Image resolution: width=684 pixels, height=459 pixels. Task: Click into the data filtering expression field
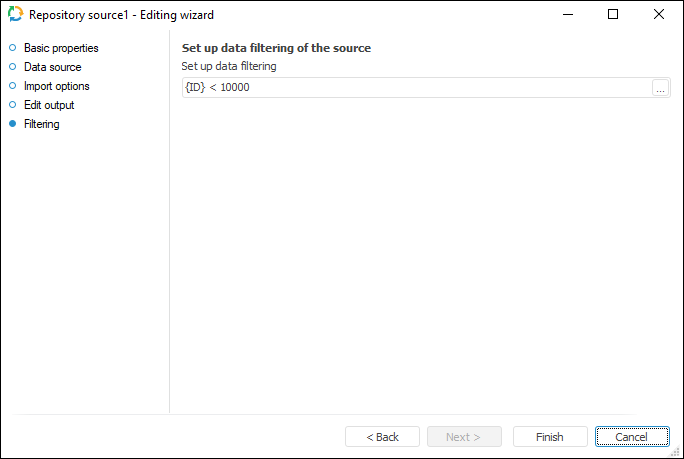(415, 88)
